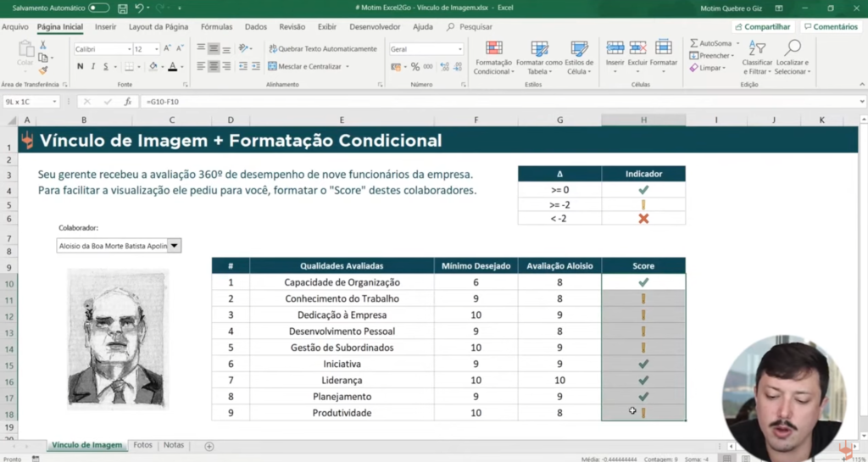Increase font size with the larger A icon
The height and width of the screenshot is (462, 868).
[167, 48]
